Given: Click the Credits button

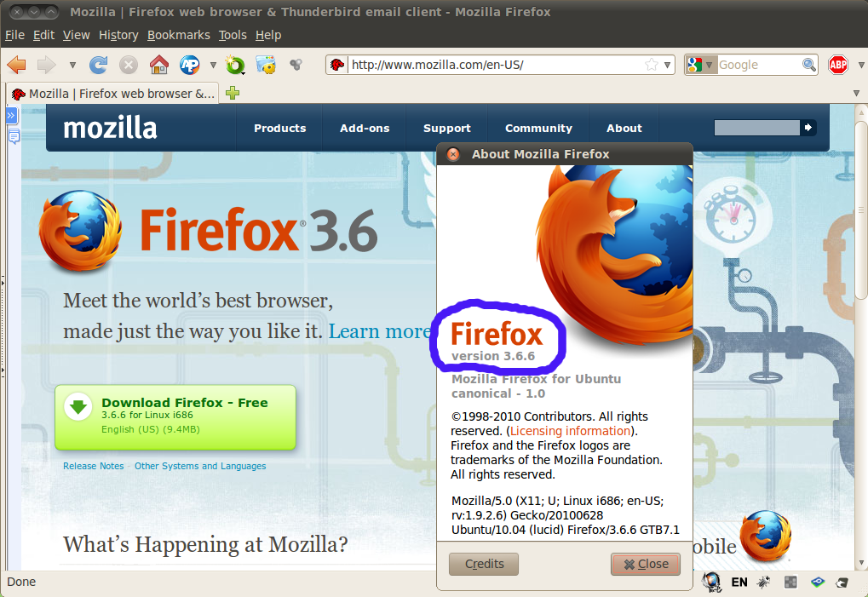Looking at the screenshot, I should [x=484, y=564].
